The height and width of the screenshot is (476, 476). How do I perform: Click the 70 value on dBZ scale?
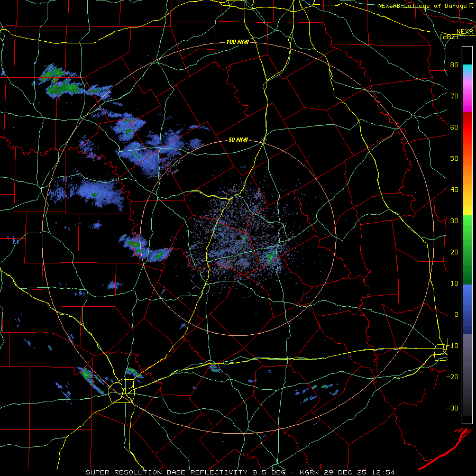[454, 96]
